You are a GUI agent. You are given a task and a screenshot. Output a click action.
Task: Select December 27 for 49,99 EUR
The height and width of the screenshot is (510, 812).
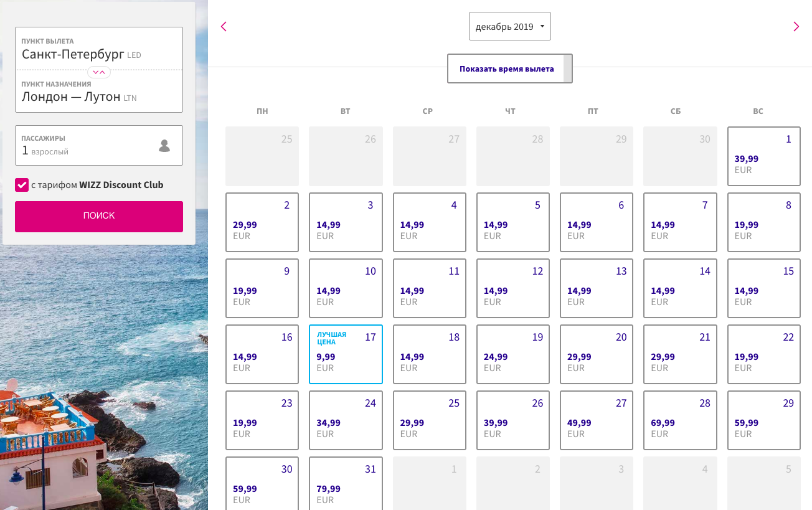597,420
